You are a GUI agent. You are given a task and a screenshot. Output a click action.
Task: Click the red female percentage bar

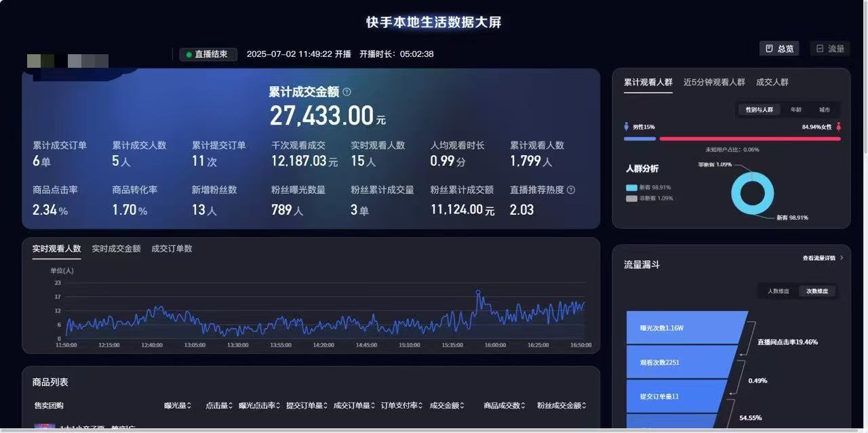750,139
